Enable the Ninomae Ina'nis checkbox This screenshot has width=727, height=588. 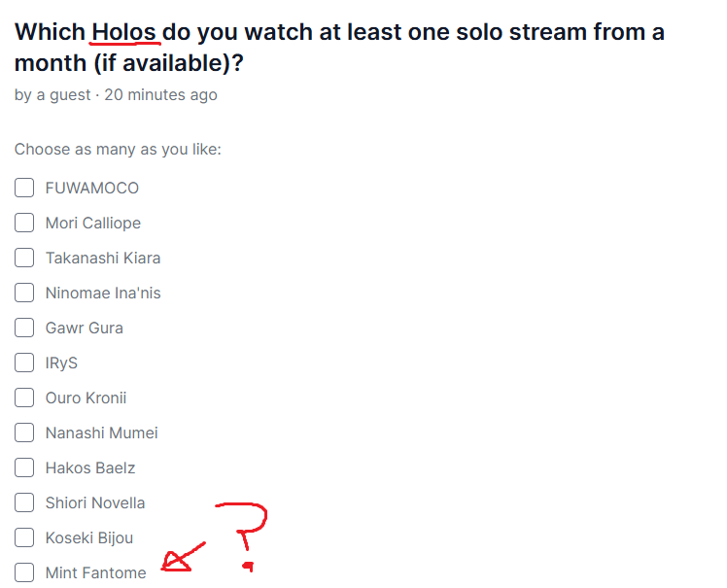click(x=24, y=293)
